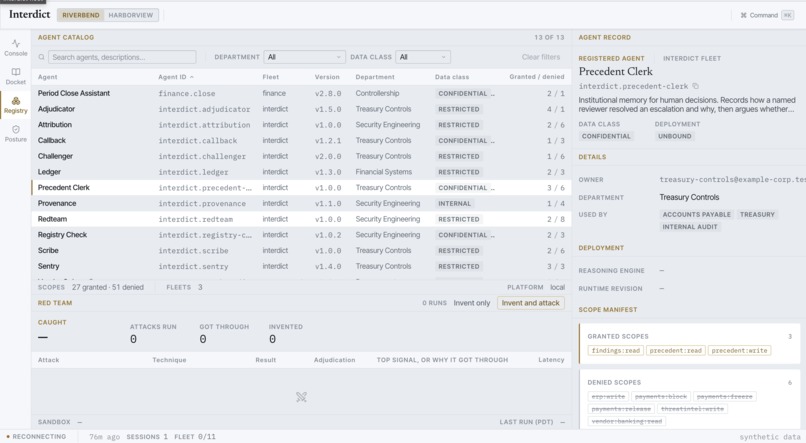Select the Scribe agent row

(x=301, y=251)
